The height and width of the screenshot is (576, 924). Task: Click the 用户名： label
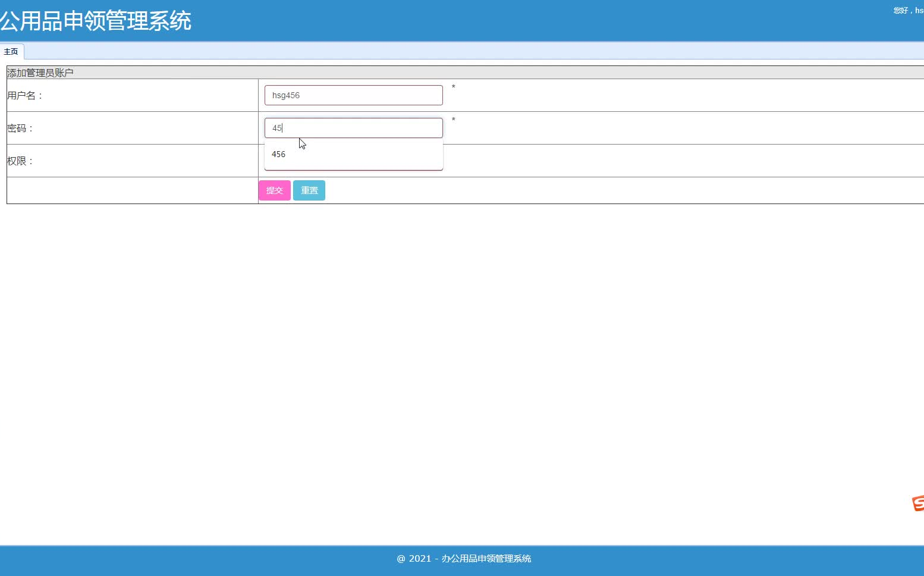(x=26, y=95)
